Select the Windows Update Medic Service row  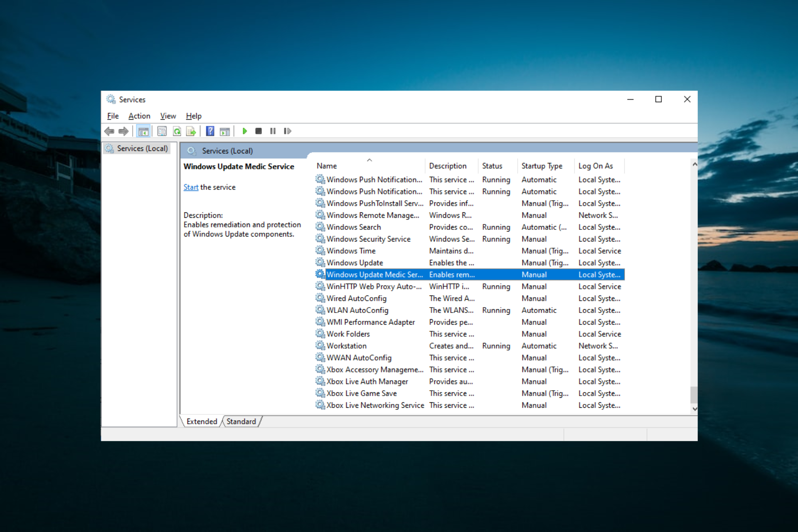pos(470,274)
